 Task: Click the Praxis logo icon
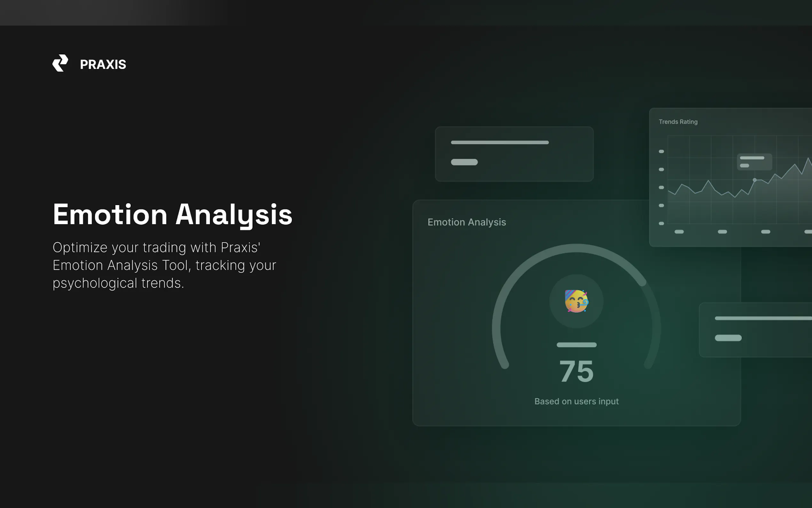point(60,63)
